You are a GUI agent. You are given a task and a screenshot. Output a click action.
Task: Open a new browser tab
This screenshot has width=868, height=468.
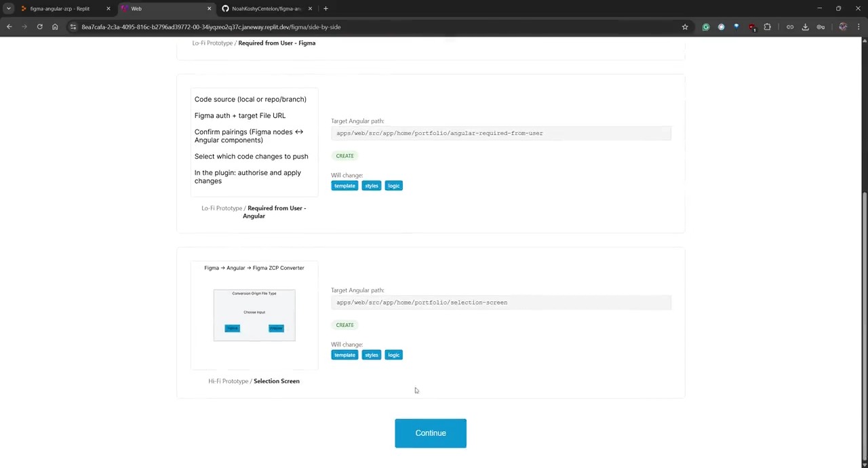pos(325,8)
